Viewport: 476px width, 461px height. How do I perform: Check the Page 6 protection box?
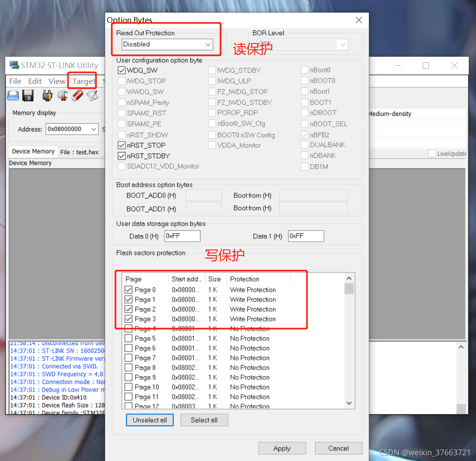pos(128,348)
